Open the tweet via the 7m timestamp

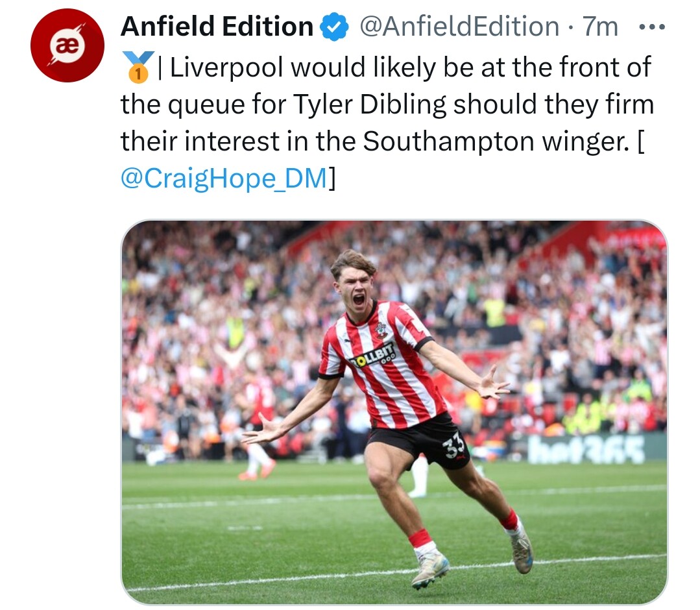(x=601, y=27)
